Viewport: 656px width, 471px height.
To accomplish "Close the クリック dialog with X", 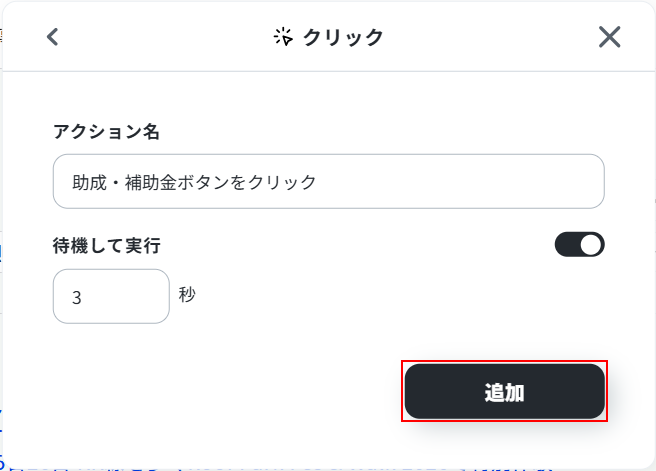I will point(609,37).
